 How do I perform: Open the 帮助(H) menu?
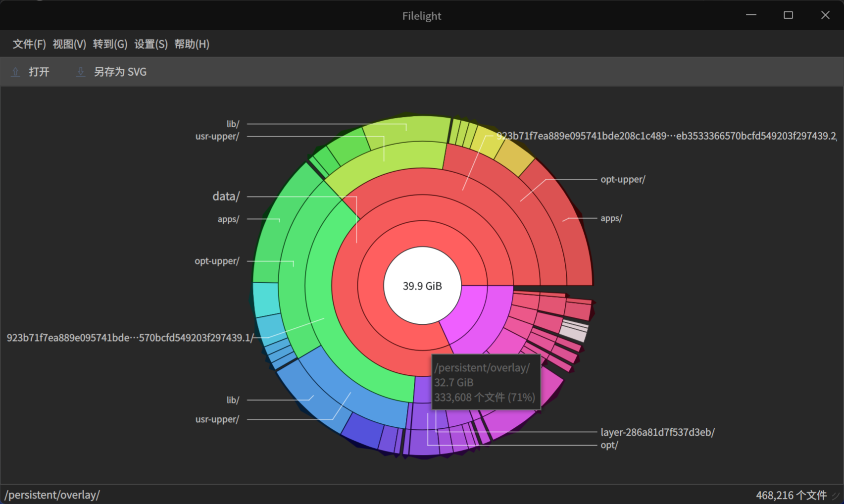coord(192,44)
